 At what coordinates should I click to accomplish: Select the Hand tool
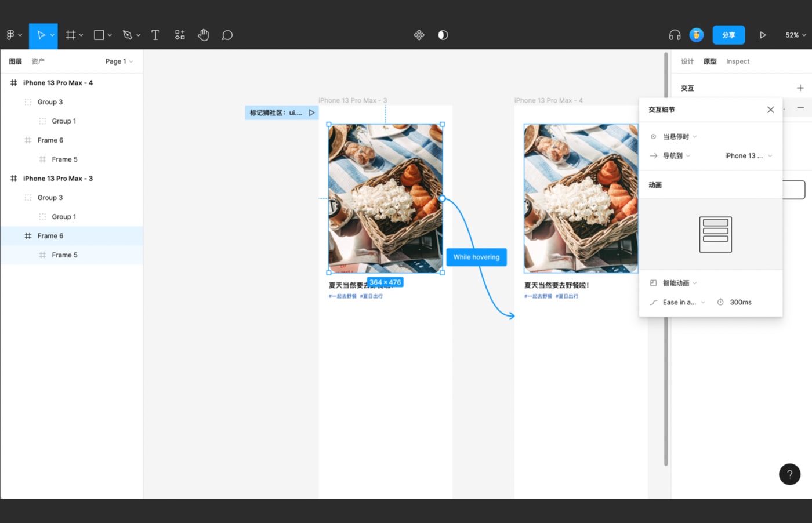tap(203, 35)
